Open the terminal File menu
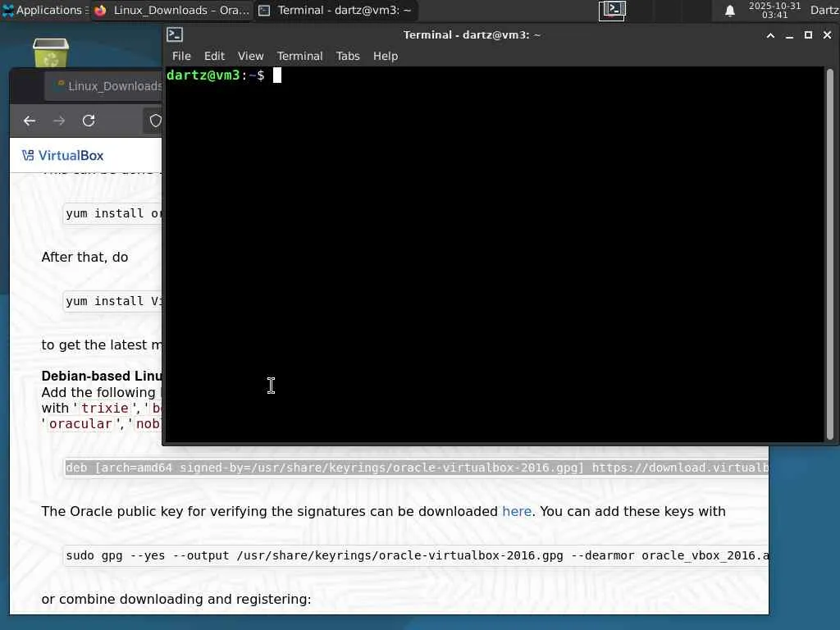The width and height of the screenshot is (840, 630). [181, 57]
